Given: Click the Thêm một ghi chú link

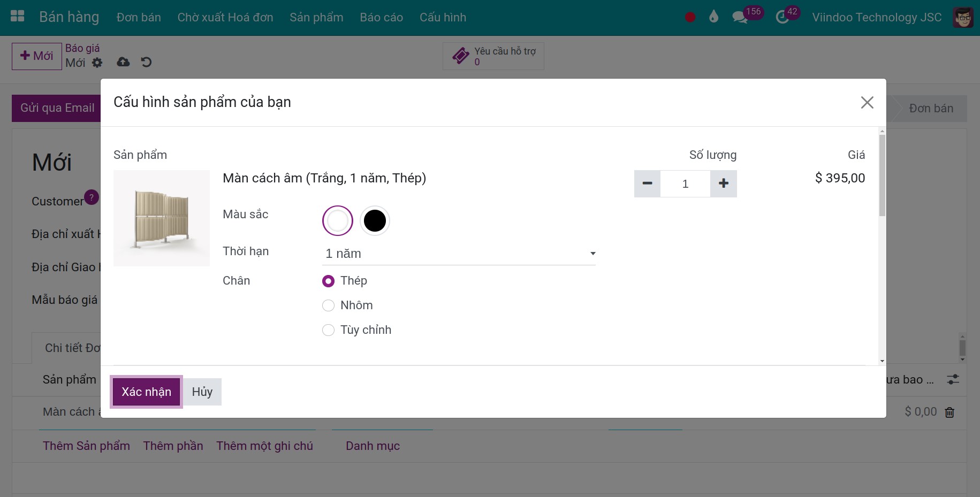Looking at the screenshot, I should tap(264, 446).
